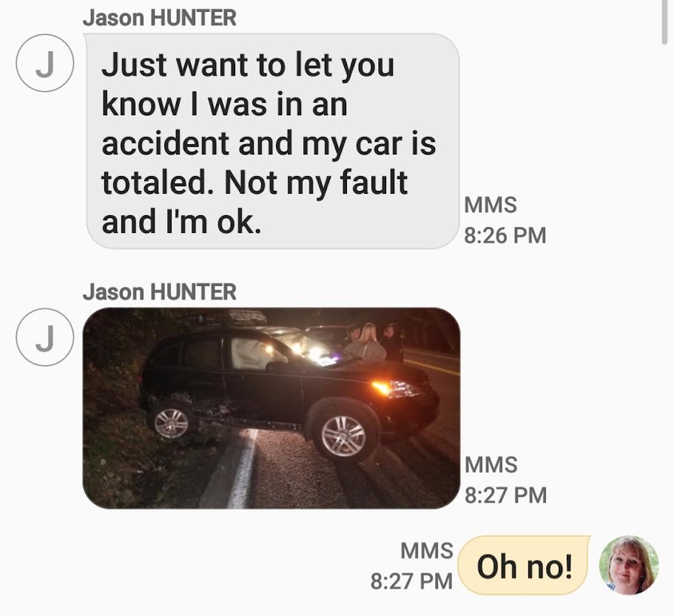Tap the front wheel in the photo
The width and height of the screenshot is (674, 616).
tap(344, 436)
